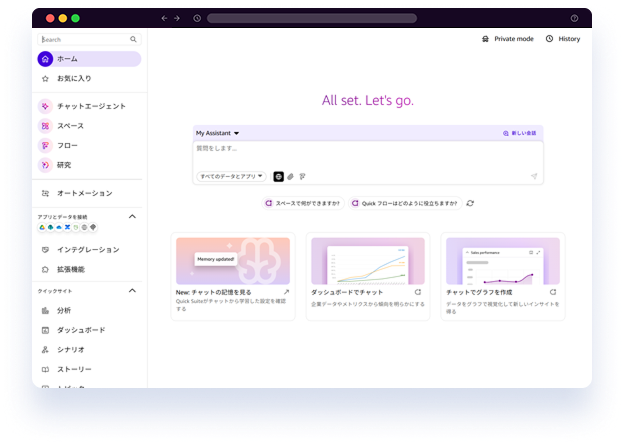This screenshot has width=624, height=444.
Task: Click the お気に入り star icon
Action: tap(45, 78)
